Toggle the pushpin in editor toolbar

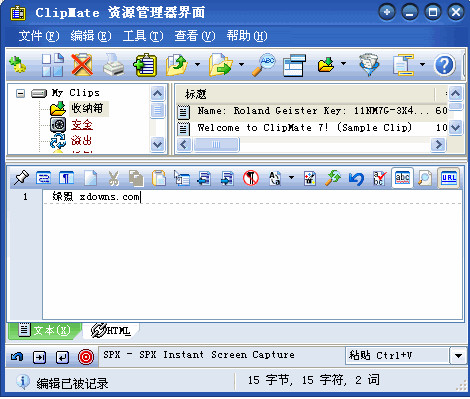21,178
